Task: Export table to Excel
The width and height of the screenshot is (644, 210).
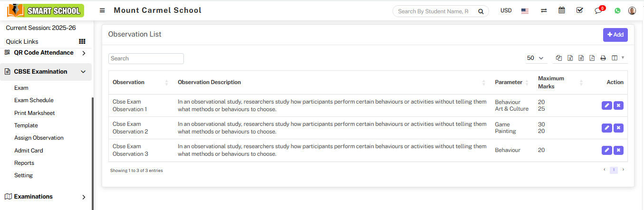Action: pos(570,58)
